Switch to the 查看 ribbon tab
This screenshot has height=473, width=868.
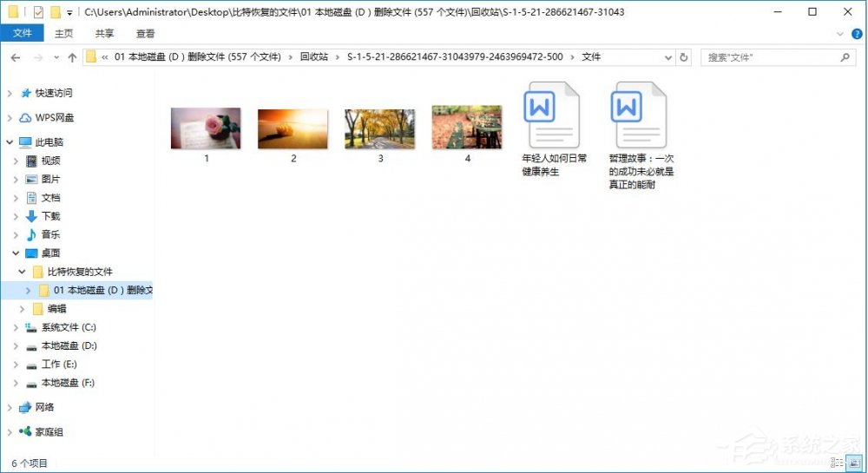(x=145, y=34)
